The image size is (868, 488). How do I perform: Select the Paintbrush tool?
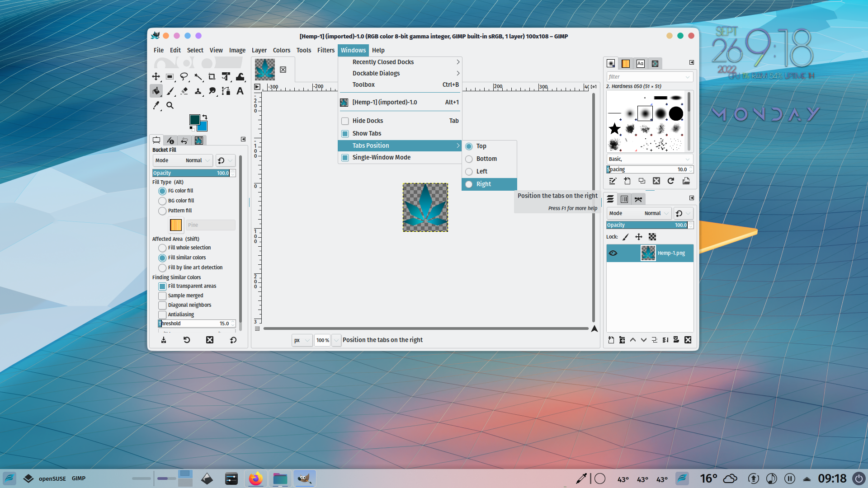(x=170, y=91)
